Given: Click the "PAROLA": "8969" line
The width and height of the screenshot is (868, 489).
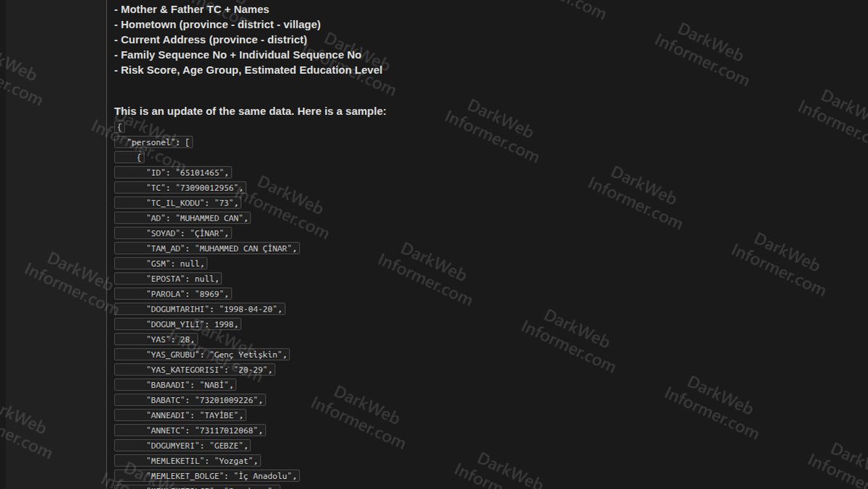Looking at the screenshot, I should [173, 294].
